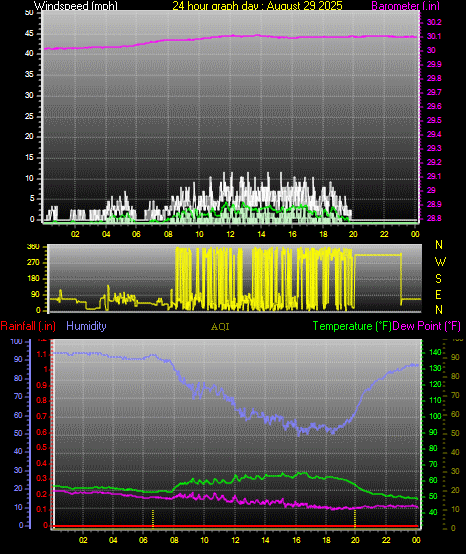Click the Dew Point (°F) legend label
Screen dimensions: 466x554
click(426, 326)
